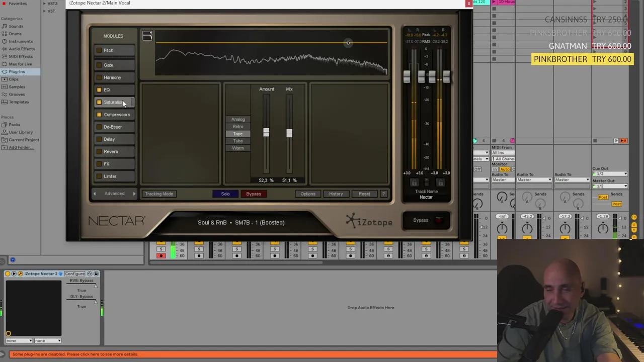This screenshot has height=362, width=644.
Task: Open the Cue Out 1/2 dropdown
Action: [611, 174]
